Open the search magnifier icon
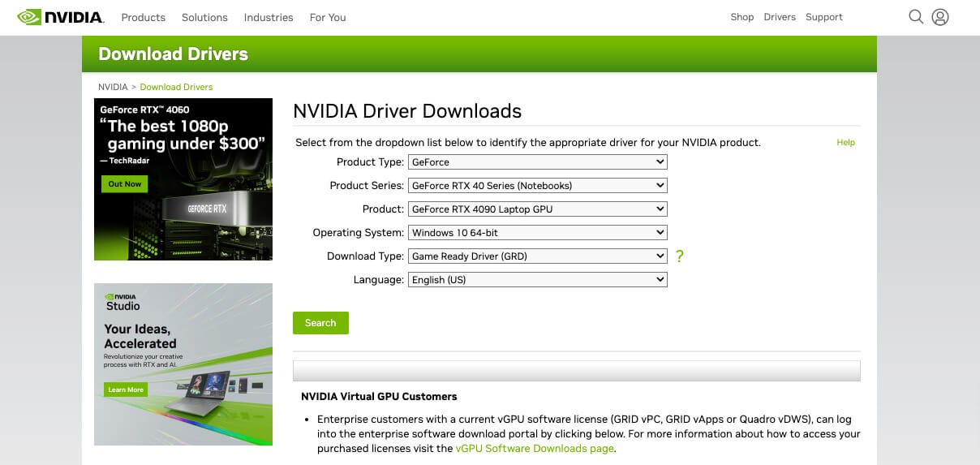 (916, 17)
